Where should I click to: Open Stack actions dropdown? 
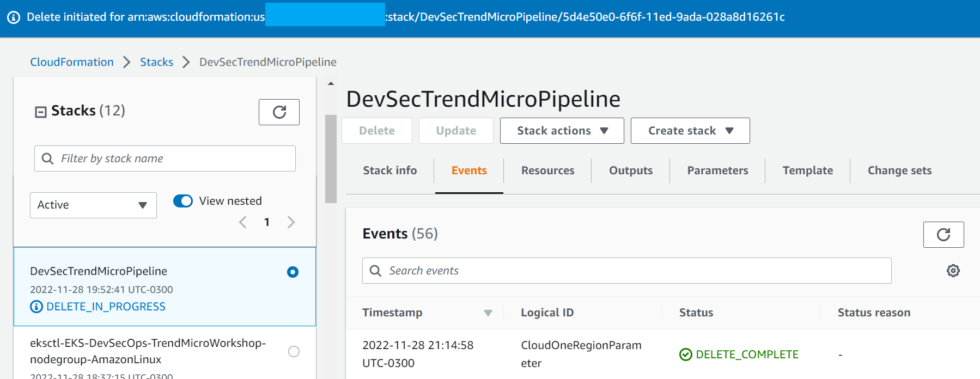point(562,131)
